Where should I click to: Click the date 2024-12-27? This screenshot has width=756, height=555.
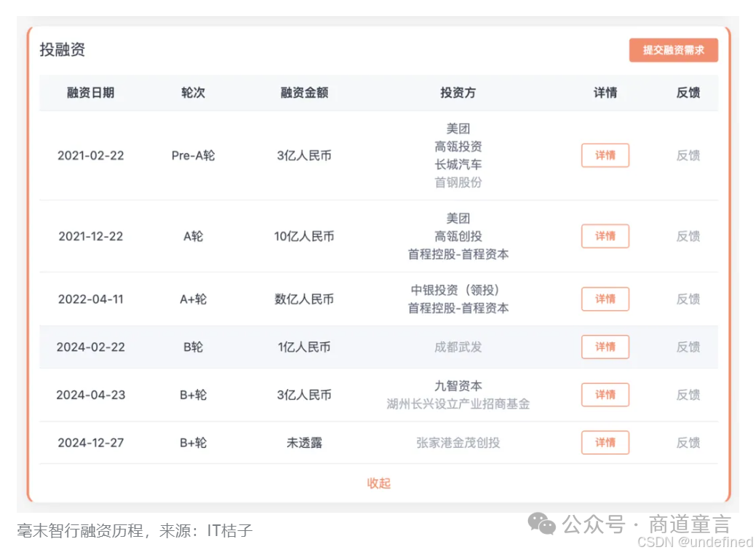(x=90, y=442)
